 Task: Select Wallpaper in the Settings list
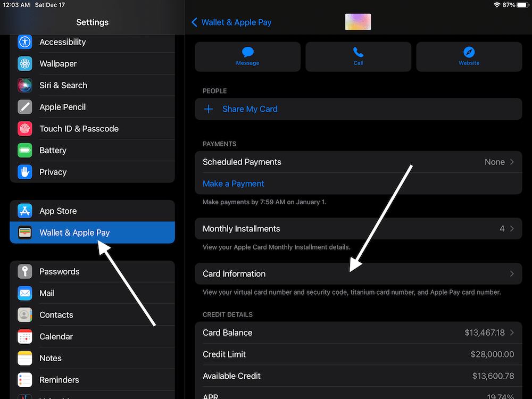[92, 64]
